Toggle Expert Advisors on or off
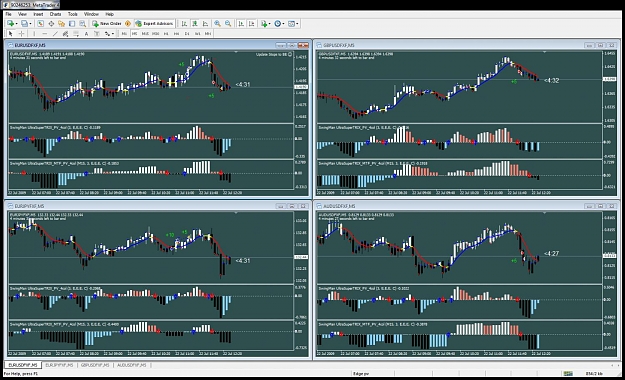Viewport: 625px width, 380px height. pyautogui.click(x=154, y=24)
